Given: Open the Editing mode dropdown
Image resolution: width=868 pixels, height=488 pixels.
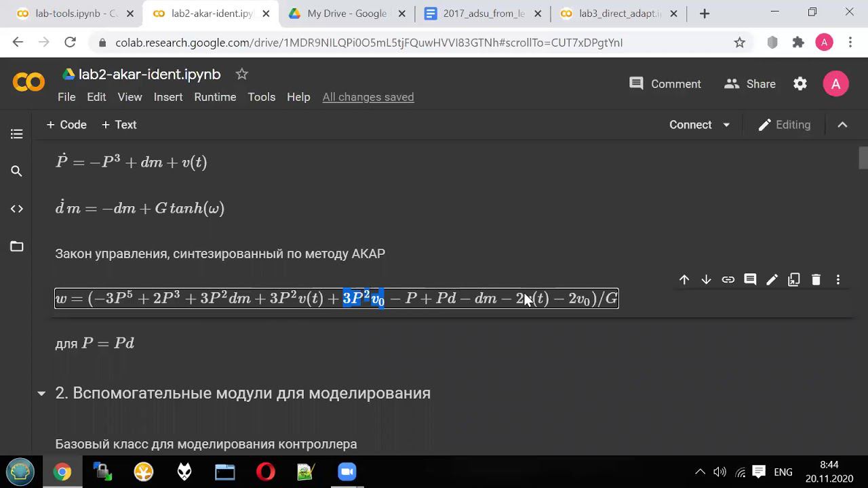Looking at the screenshot, I should click(x=785, y=125).
